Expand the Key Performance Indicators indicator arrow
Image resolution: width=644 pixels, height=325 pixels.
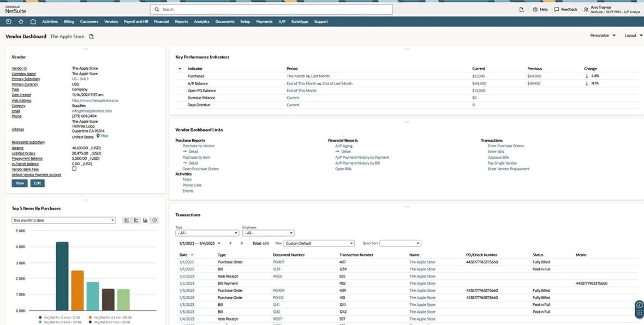pyautogui.click(x=180, y=68)
